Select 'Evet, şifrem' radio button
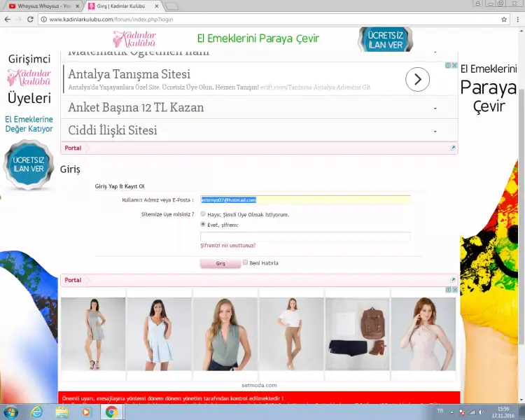This screenshot has height=420, width=525. 203,224
